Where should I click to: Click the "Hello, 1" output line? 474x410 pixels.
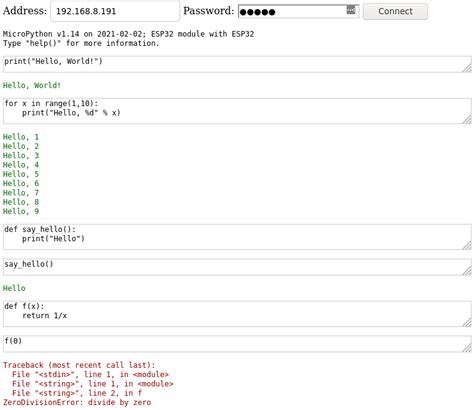pos(21,137)
